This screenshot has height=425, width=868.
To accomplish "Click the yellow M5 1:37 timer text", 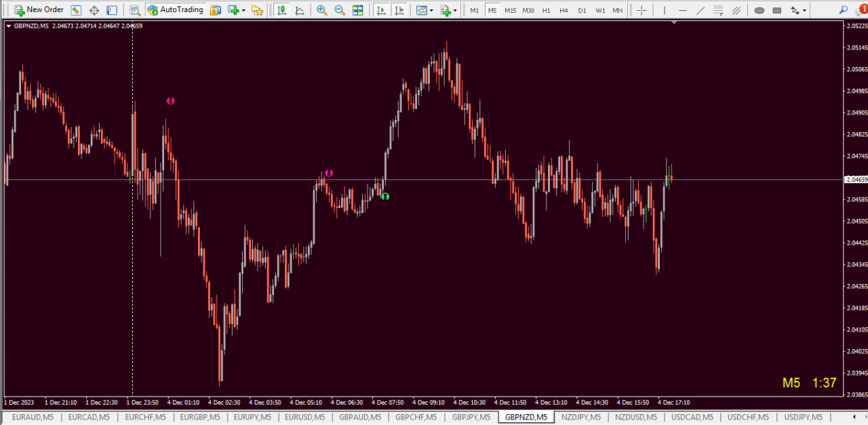I will point(809,383).
